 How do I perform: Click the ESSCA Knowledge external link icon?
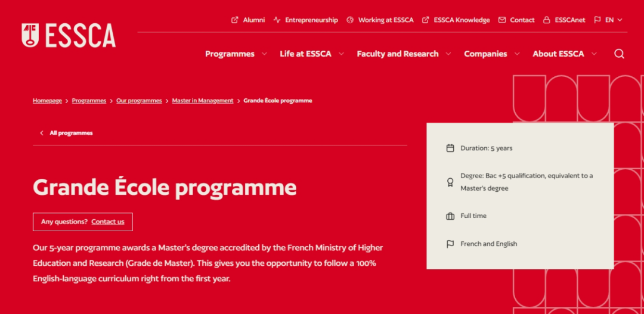[x=426, y=20]
